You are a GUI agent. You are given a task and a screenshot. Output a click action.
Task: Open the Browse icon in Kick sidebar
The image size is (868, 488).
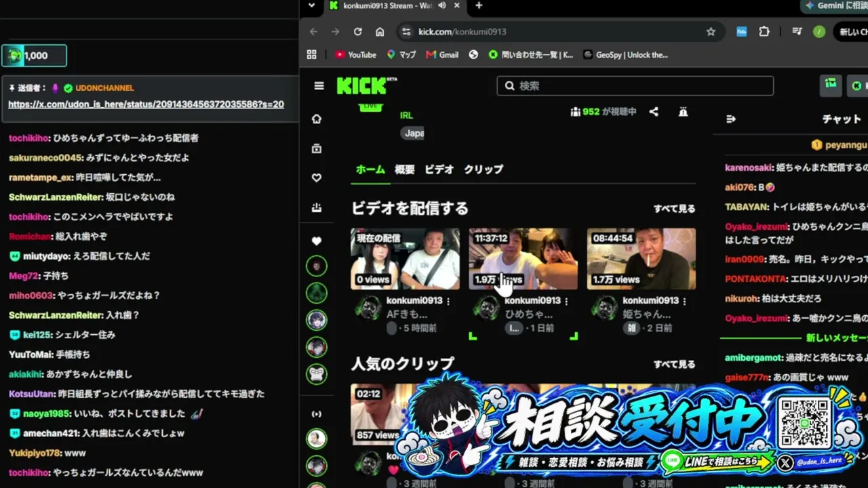tap(317, 148)
